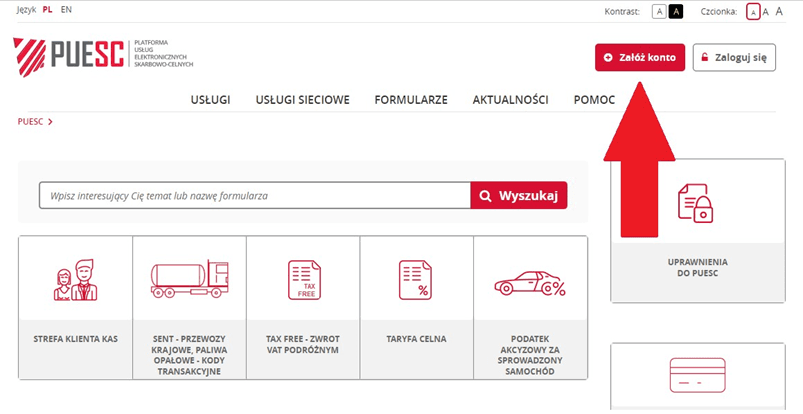The height and width of the screenshot is (414, 803).
Task: Open the Formularze menu
Action: tap(410, 99)
